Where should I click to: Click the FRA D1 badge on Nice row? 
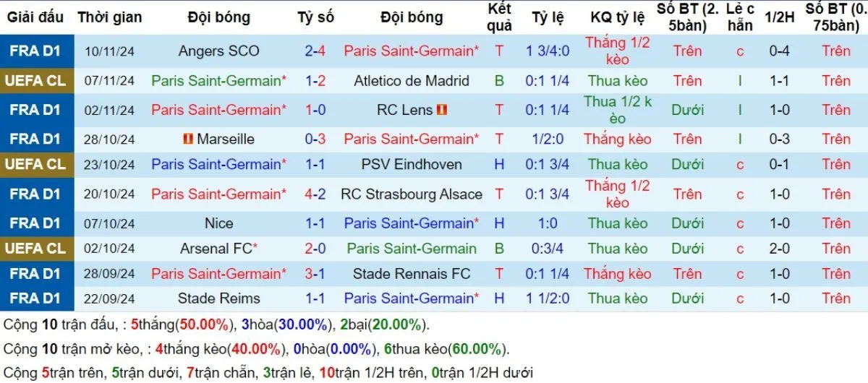click(x=35, y=223)
